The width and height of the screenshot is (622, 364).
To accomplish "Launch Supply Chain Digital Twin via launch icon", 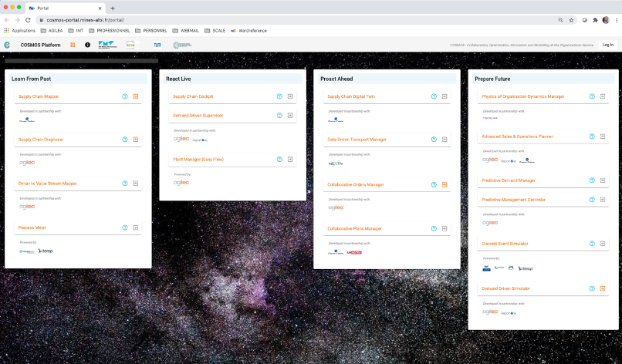I will (445, 96).
